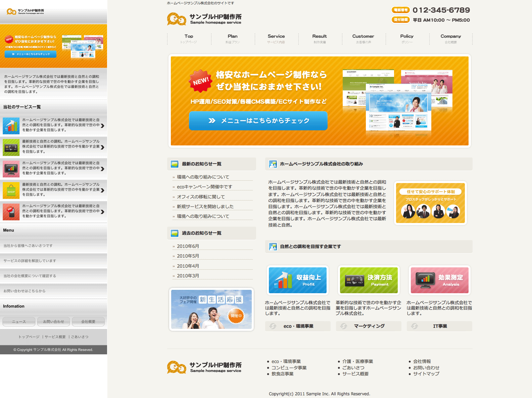This screenshot has width=532, height=398.
Task: Click the speech bubble icon beside 最新のお知らせ一覧
Action: 175,164
